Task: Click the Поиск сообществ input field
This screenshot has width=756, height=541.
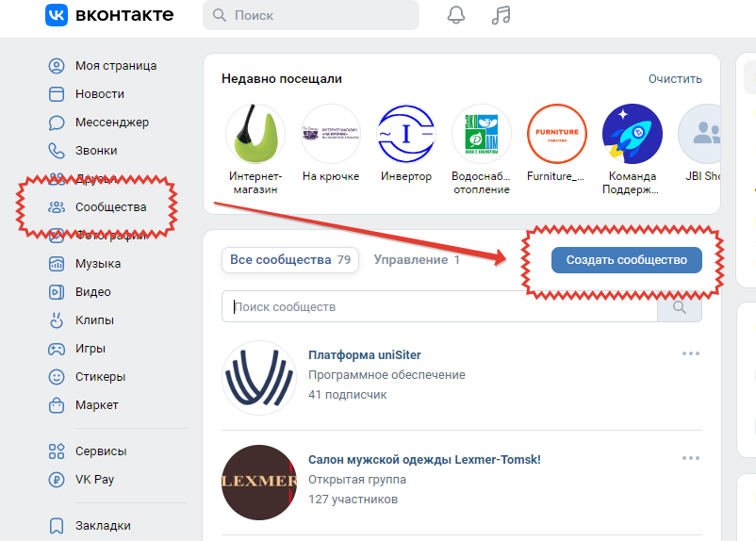Action: click(x=438, y=307)
